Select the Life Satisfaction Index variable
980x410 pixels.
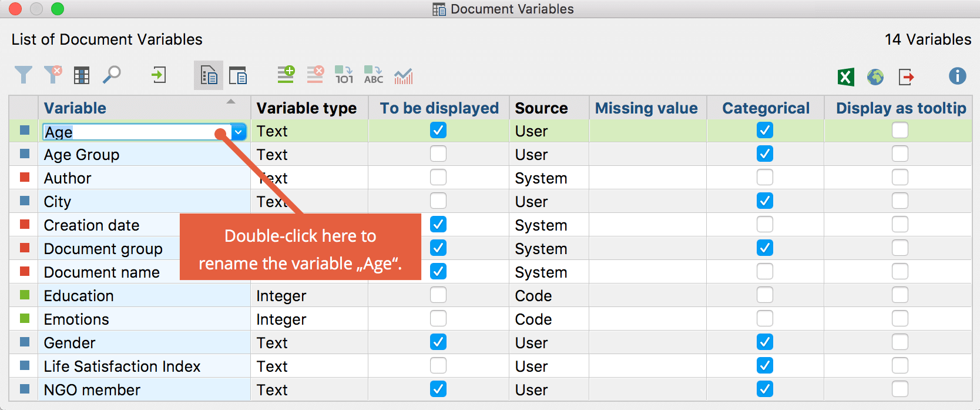(122, 366)
